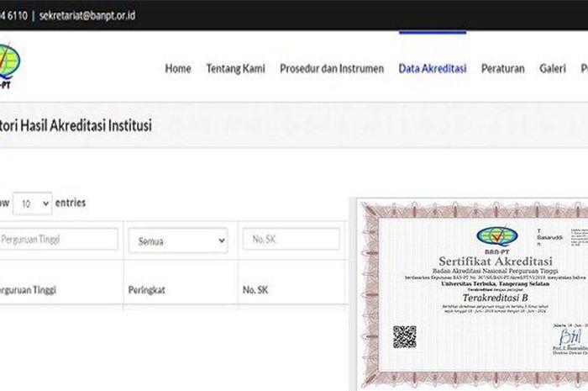588x391 pixels.
Task: Select the Data Akreditasi menu
Action: [433, 69]
